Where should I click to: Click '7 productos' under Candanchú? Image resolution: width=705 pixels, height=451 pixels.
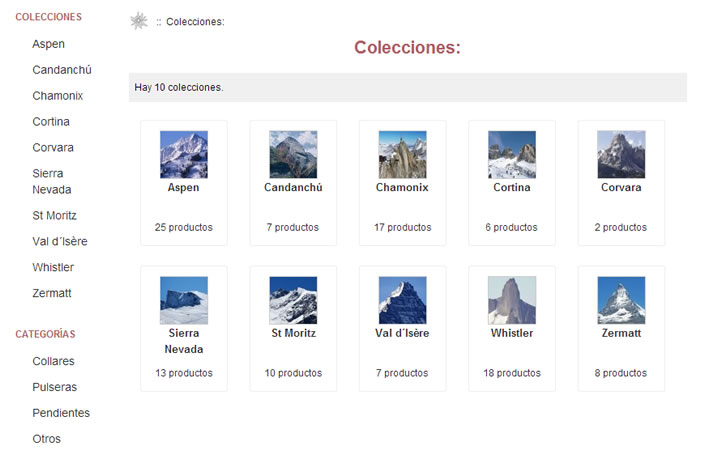pyautogui.click(x=293, y=228)
